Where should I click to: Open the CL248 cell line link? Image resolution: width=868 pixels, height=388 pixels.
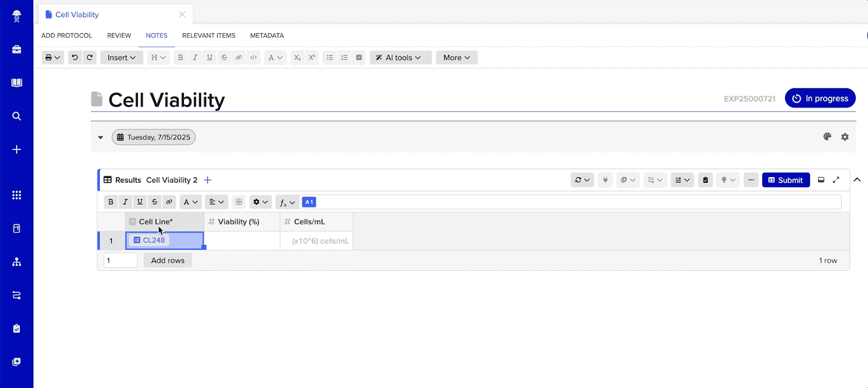coord(149,240)
